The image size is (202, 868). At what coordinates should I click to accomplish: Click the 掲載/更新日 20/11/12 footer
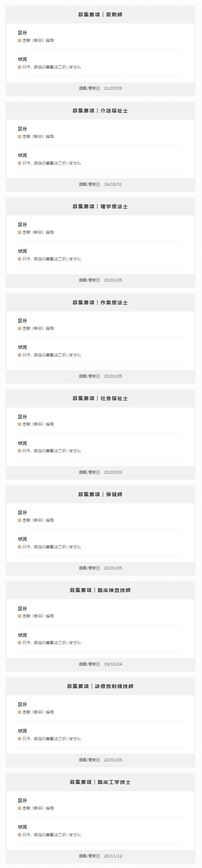tap(100, 856)
